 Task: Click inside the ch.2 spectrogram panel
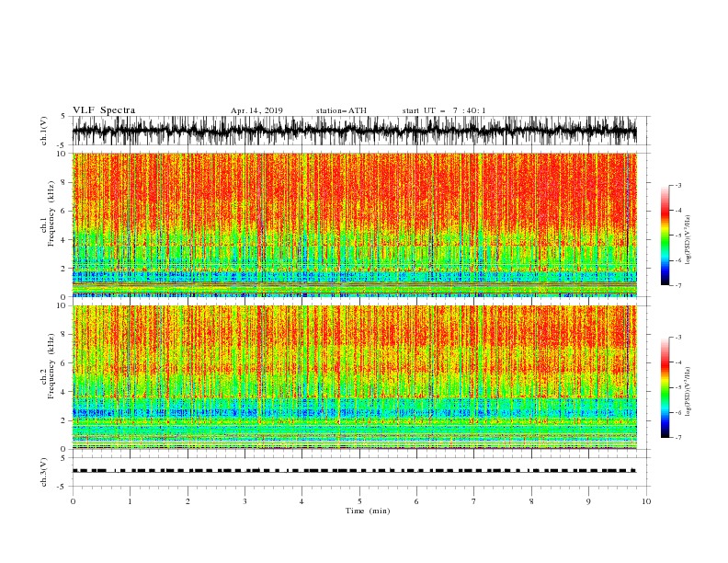[x=354, y=377]
